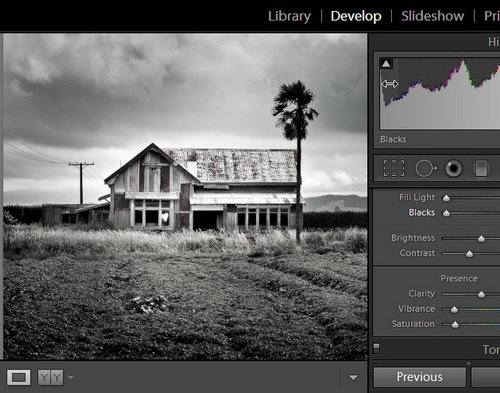Screen dimensions: 500x393
Task: Toggle shadow clipping triangle in histogram
Action: pyautogui.click(x=386, y=63)
